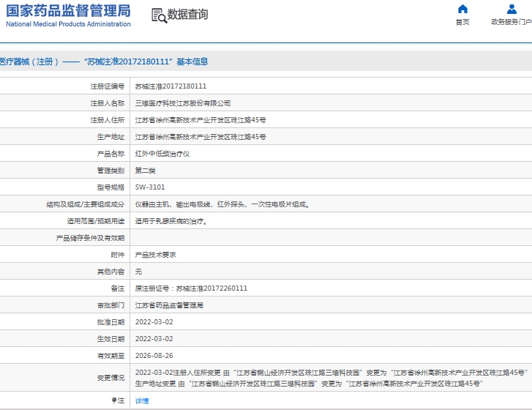Image resolution: width=532 pixels, height=410 pixels.
Task: Click the 其他内容 value 无
Action: pos(138,272)
